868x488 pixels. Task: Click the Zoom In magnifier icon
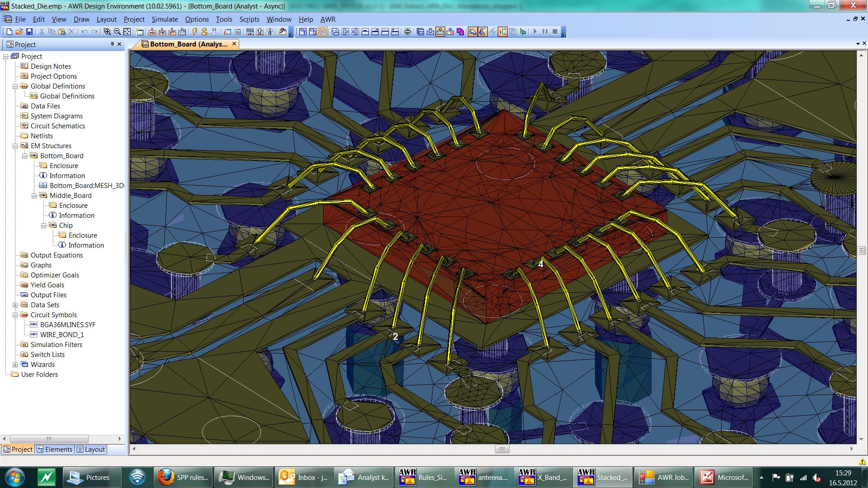(x=107, y=32)
